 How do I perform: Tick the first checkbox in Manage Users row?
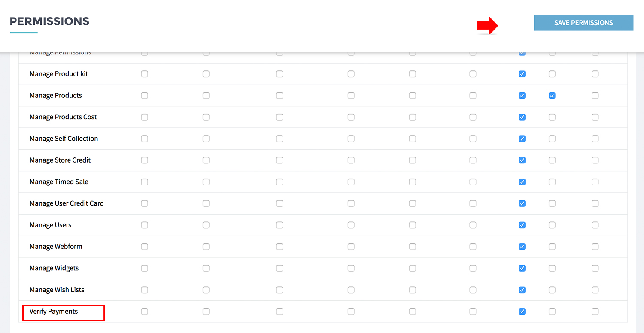tap(144, 225)
